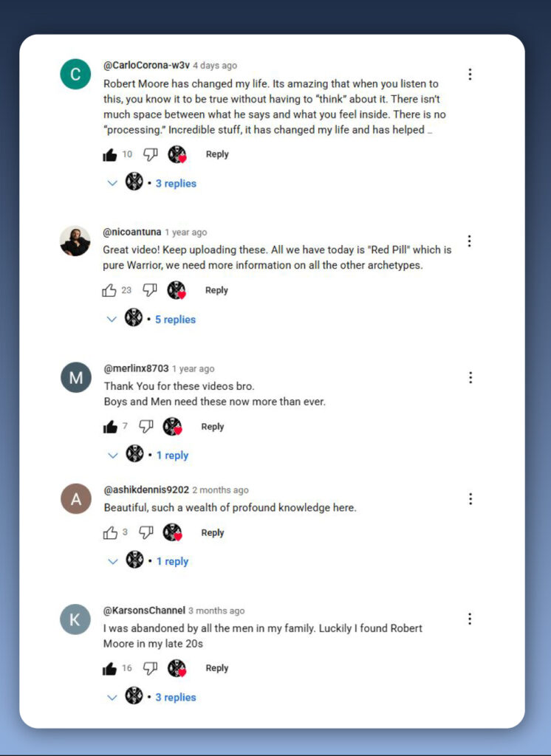551x756 pixels.
Task: Show the 1 reply under the merlinx8703 comment
Action: (x=148, y=455)
